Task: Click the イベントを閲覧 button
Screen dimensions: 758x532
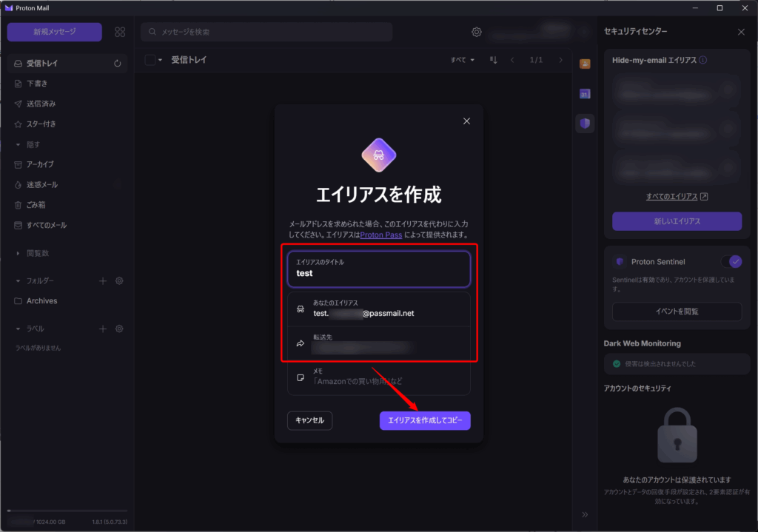Action: click(677, 312)
